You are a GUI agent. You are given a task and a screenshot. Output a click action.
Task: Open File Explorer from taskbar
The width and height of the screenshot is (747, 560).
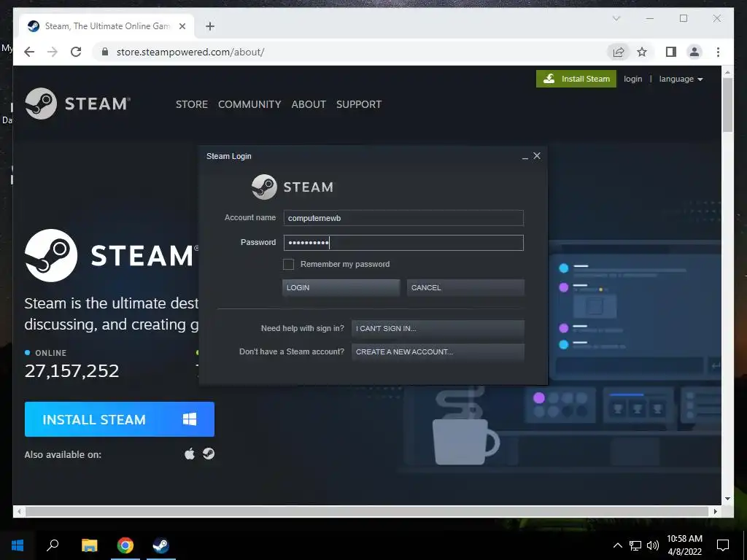(89, 545)
